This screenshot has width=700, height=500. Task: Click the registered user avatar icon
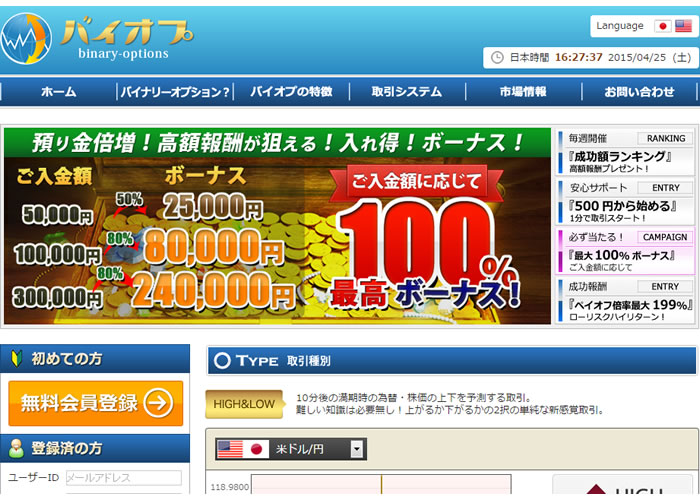[16, 449]
